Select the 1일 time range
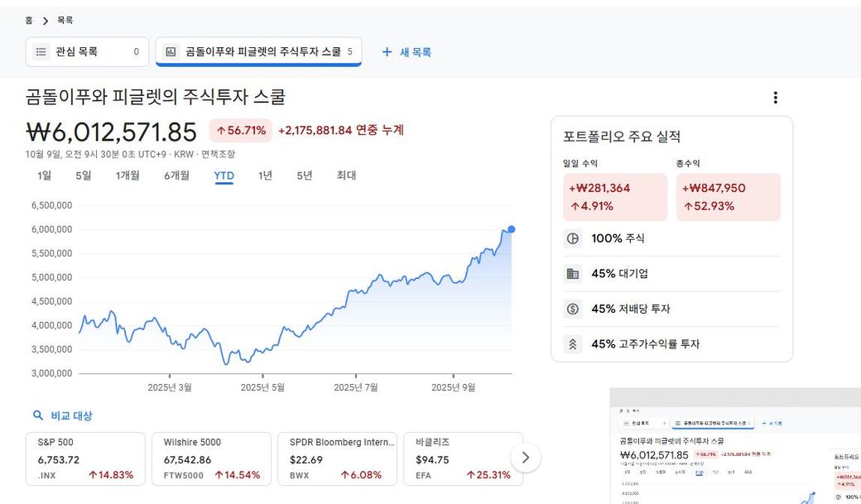Viewport: 861px width, 504px height. [x=44, y=175]
